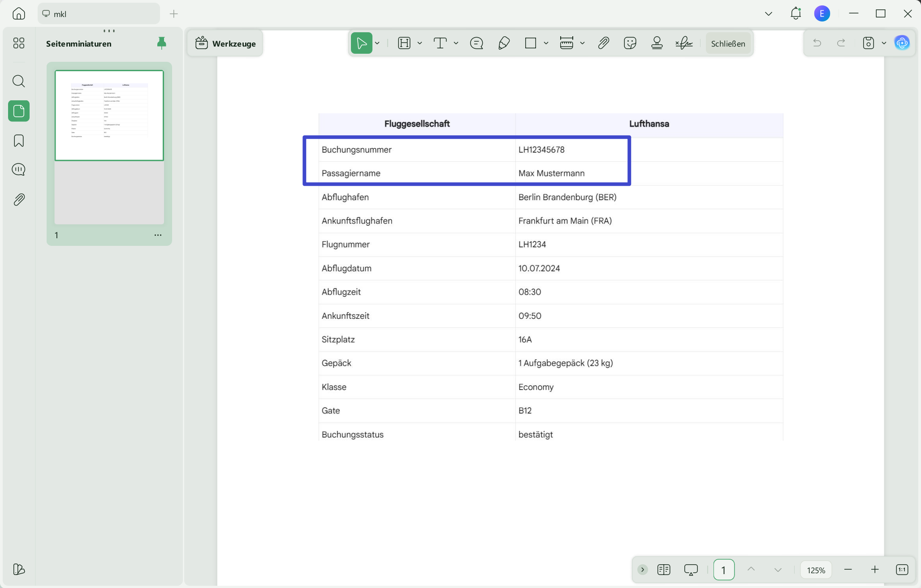Open the Seitenminiaturen panel drag handle dots
The image size is (921, 588).
pos(109,31)
